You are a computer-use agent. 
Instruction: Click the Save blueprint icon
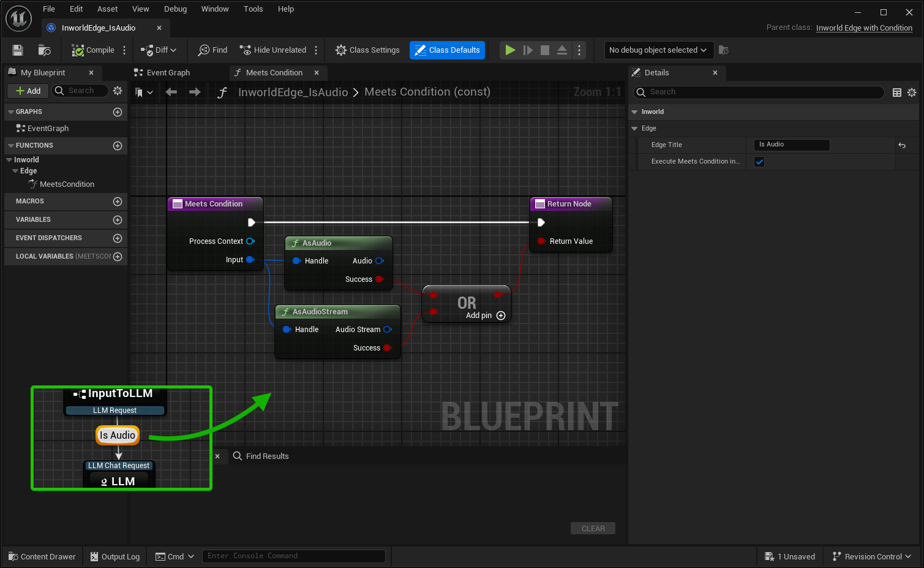coord(18,50)
